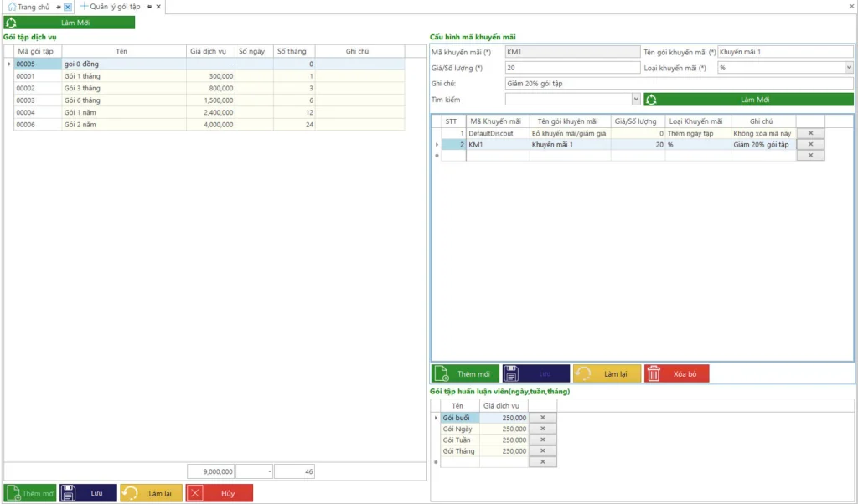
Task: Select the goi 0 đồng package row
Action: 209,64
